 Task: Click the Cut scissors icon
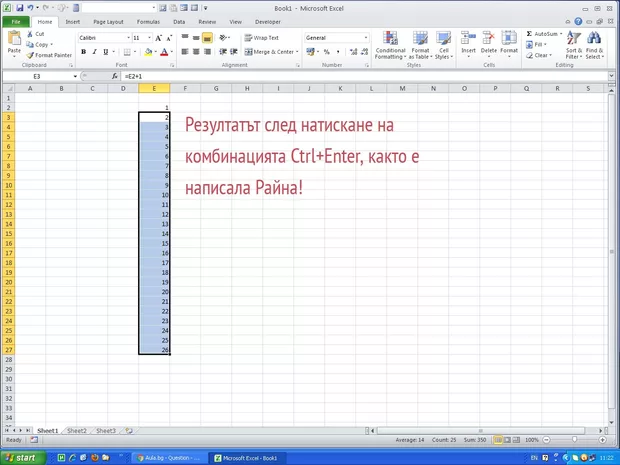(30, 34)
